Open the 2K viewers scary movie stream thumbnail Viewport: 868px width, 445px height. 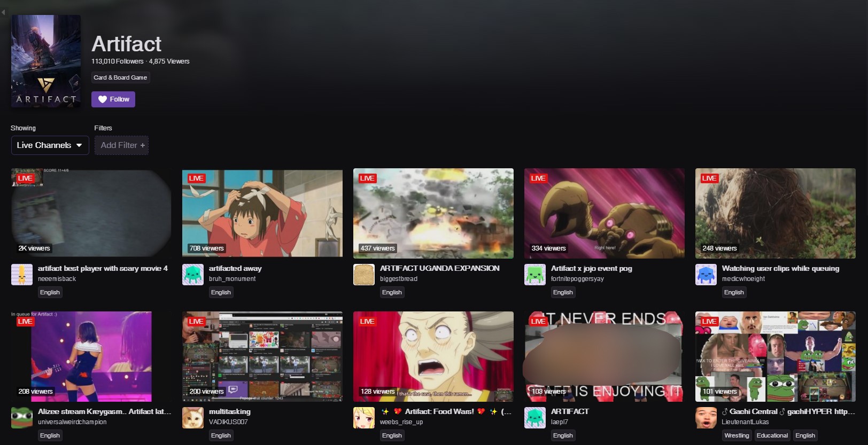click(91, 213)
